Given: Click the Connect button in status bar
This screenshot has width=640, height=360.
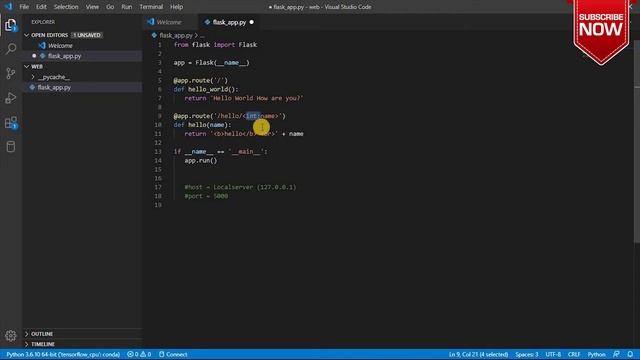Looking at the screenshot, I should [173, 354].
